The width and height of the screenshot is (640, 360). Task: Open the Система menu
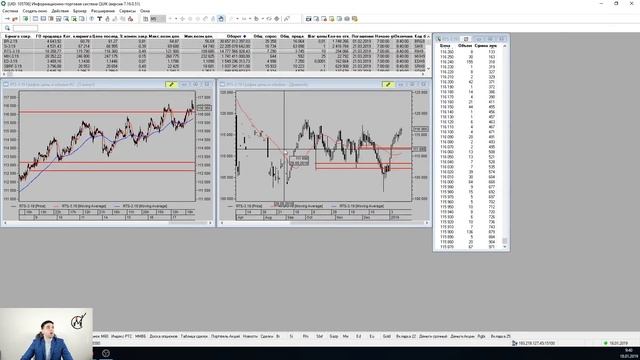click(10, 11)
